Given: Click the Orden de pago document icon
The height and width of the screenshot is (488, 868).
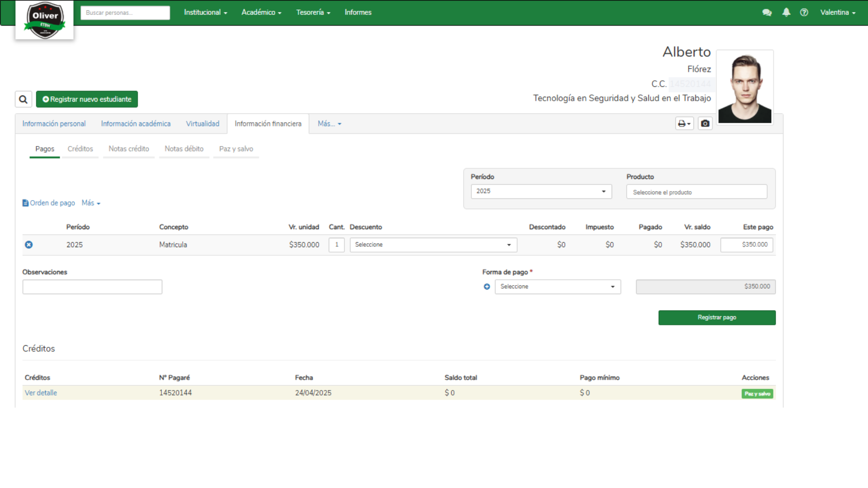Looking at the screenshot, I should [x=26, y=203].
